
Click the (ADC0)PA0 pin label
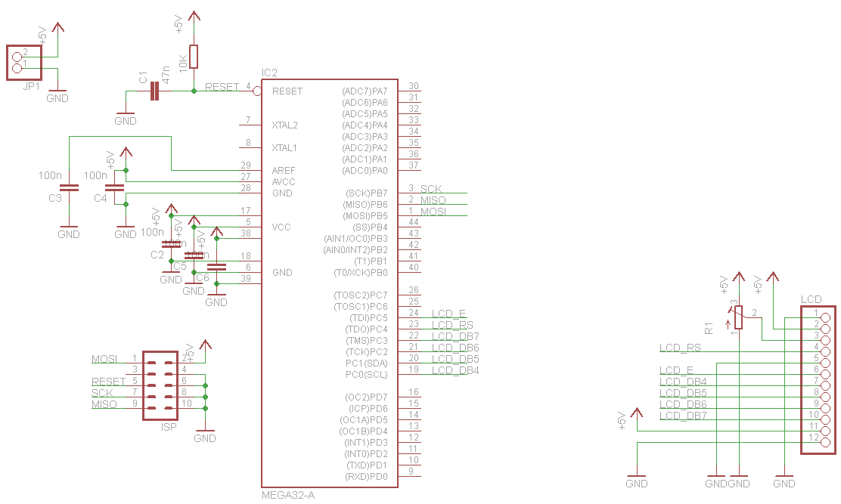pos(365,170)
